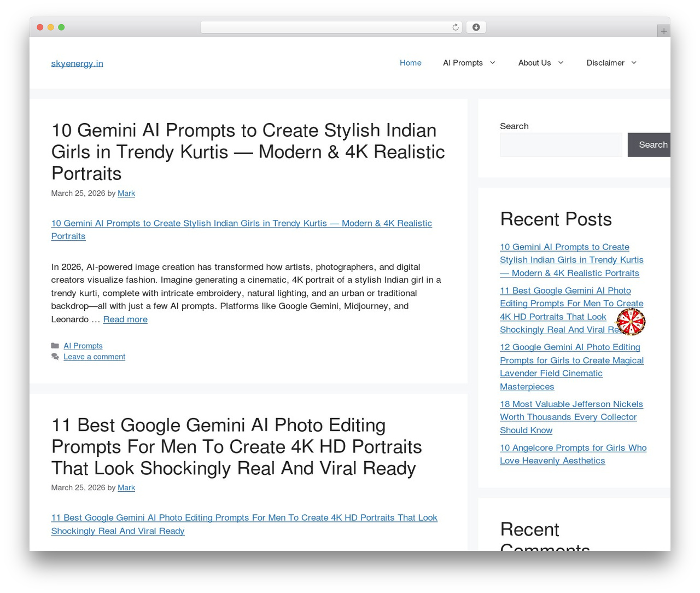Click the folder category icon under first post
Image resolution: width=700 pixels, height=593 pixels.
[55, 346]
